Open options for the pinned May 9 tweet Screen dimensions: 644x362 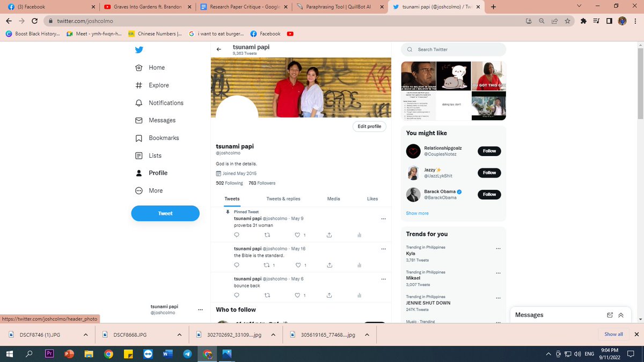click(383, 219)
